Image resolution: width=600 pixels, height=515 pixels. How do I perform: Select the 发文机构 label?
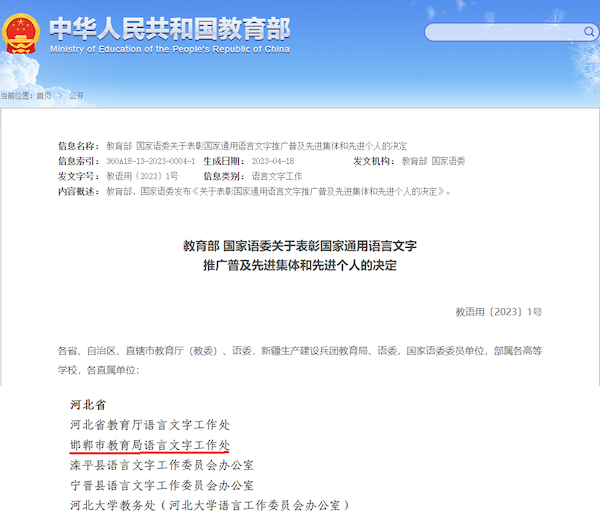(x=374, y=161)
